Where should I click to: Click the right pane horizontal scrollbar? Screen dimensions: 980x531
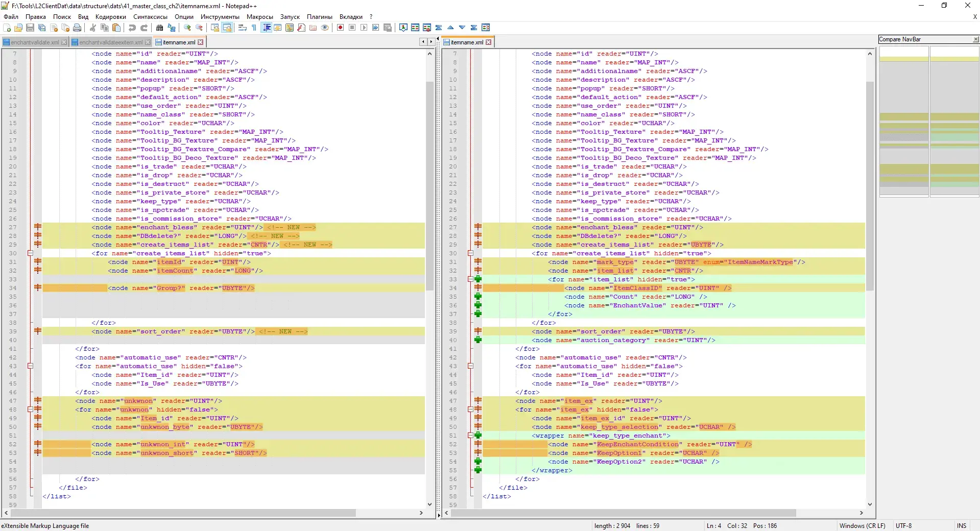[x=654, y=513]
